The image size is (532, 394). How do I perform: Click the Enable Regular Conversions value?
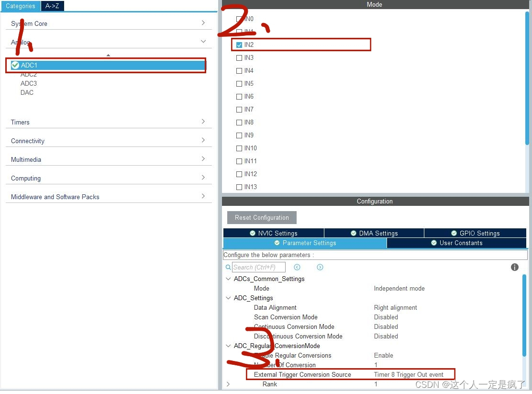pos(383,355)
